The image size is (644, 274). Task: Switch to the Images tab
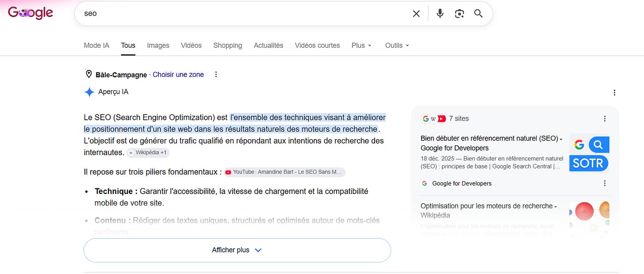click(158, 45)
